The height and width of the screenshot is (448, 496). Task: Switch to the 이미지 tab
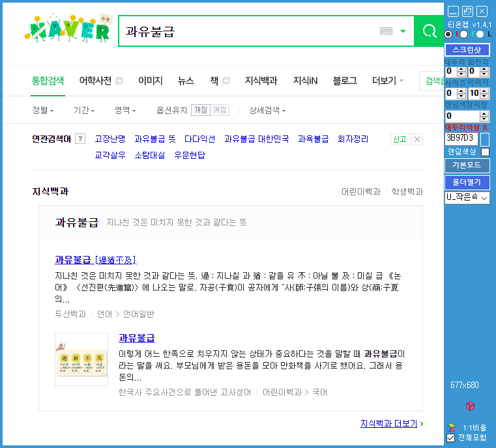151,81
